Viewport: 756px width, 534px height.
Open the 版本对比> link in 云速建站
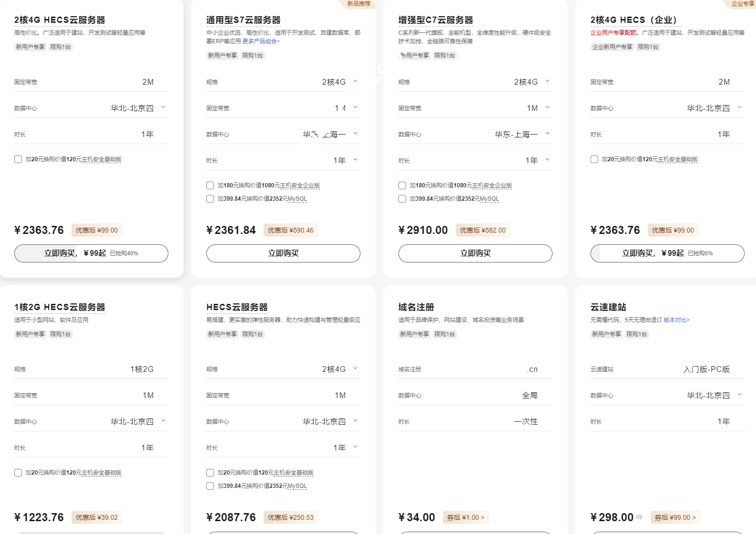click(x=677, y=320)
